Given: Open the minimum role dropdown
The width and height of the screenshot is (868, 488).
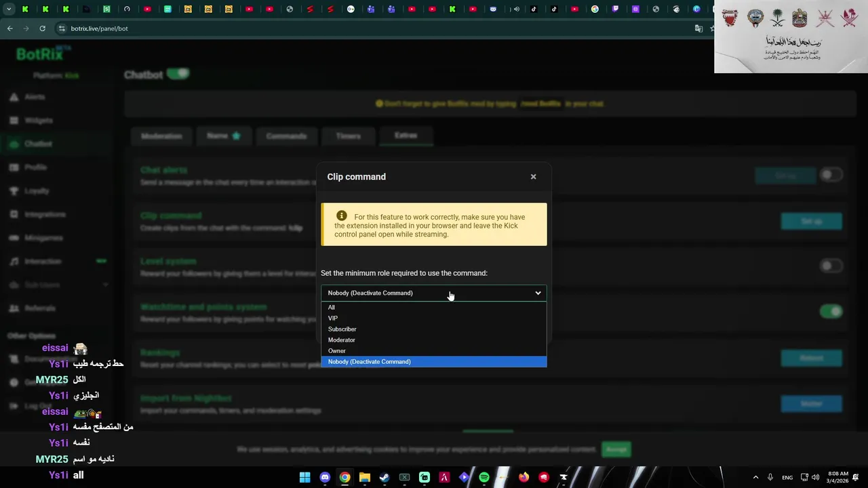Looking at the screenshot, I should pyautogui.click(x=434, y=293).
